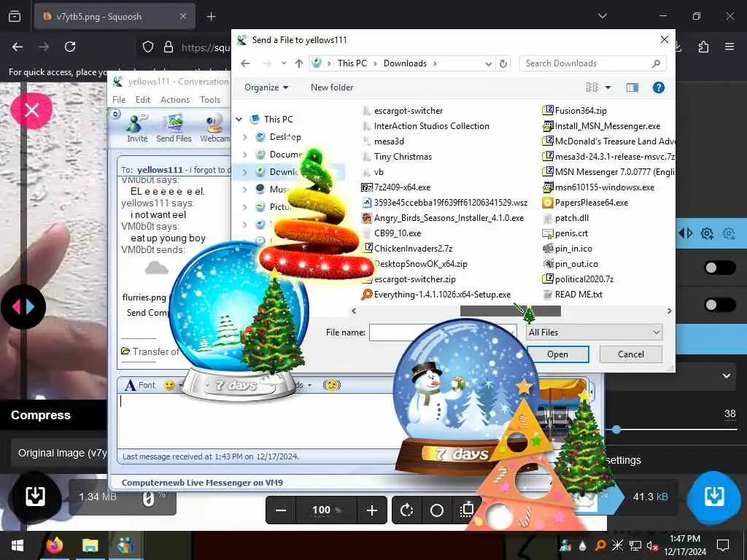
Task: Zoom out with the Squoosh minus button
Action: [281, 510]
